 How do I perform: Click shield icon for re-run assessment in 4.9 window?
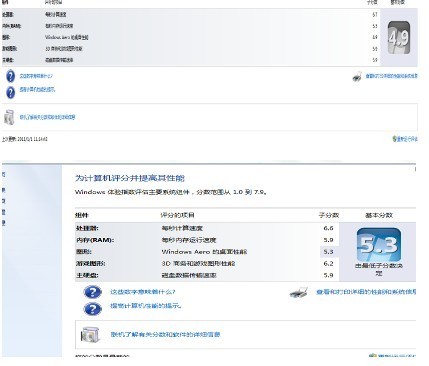tap(394, 139)
